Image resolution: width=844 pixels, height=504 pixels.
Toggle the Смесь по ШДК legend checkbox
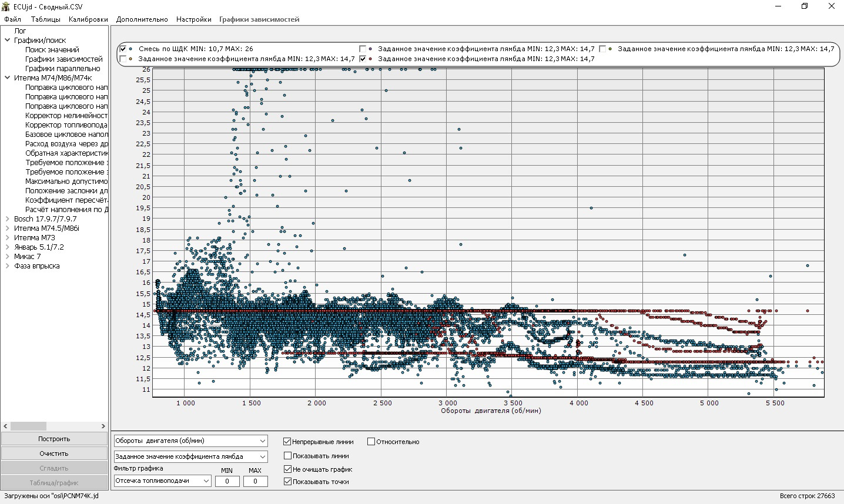(123, 49)
